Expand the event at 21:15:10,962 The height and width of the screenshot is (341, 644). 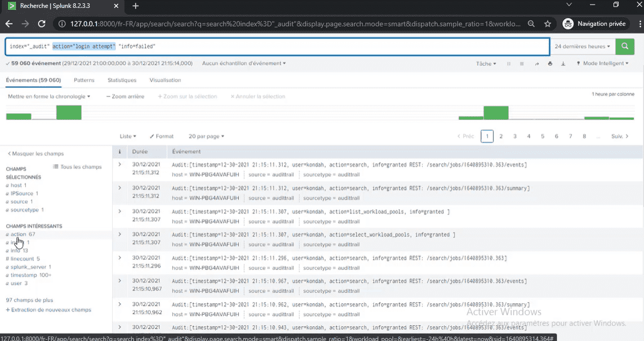[119, 304]
